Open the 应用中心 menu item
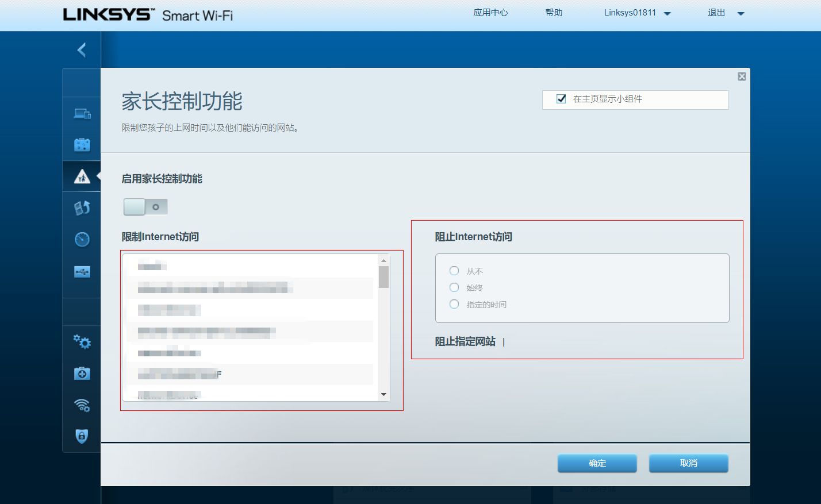The image size is (821, 504). pos(490,13)
